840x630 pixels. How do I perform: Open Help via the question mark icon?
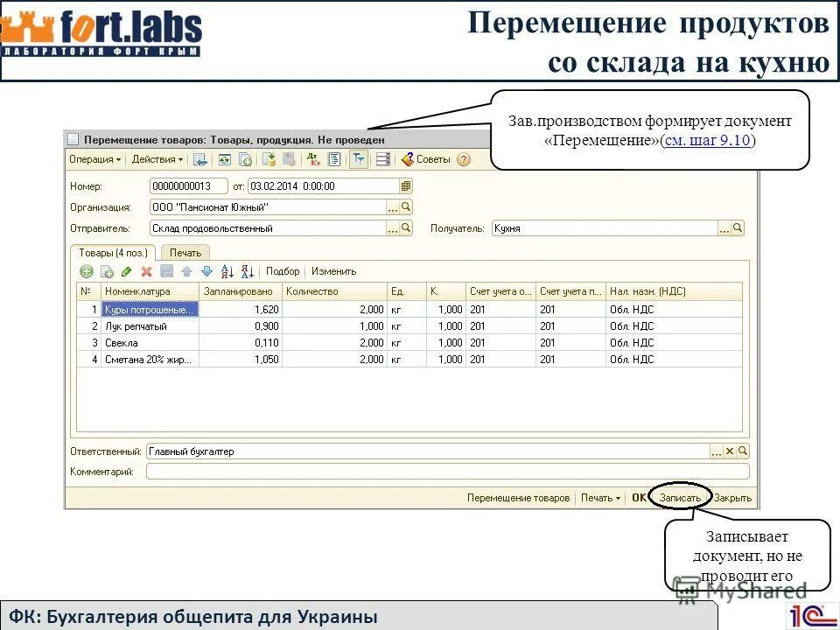(x=464, y=159)
